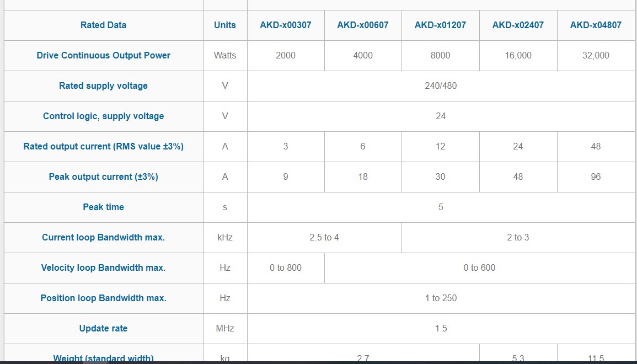This screenshot has width=637, height=364.
Task: Select the AKD-x00307 column header
Action: (x=286, y=25)
